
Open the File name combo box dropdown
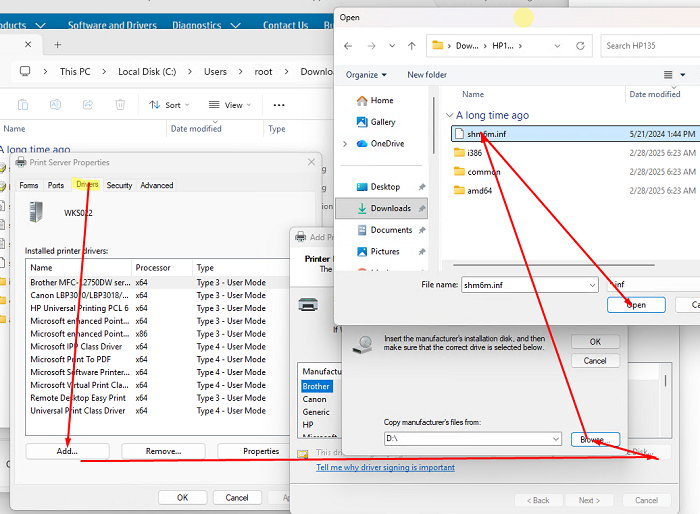tap(592, 285)
